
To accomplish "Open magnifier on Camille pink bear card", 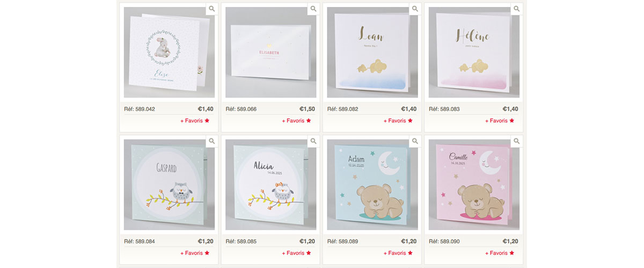I will click(x=517, y=141).
